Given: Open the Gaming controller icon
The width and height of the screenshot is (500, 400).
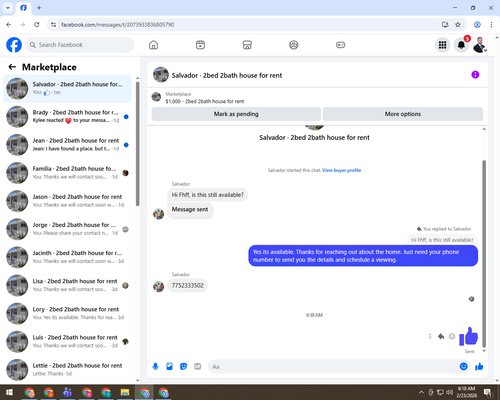Looking at the screenshot, I should pos(340,45).
